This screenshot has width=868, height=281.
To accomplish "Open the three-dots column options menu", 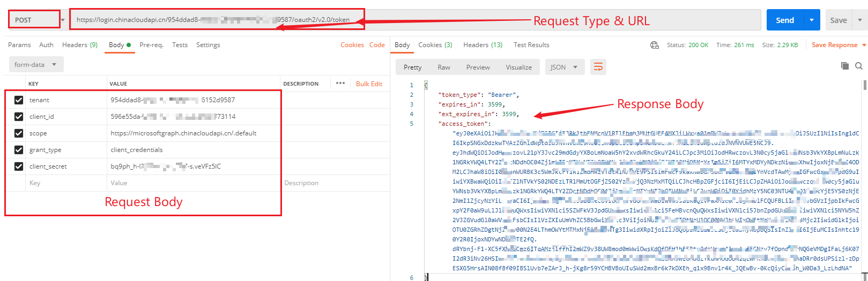I will [x=340, y=83].
